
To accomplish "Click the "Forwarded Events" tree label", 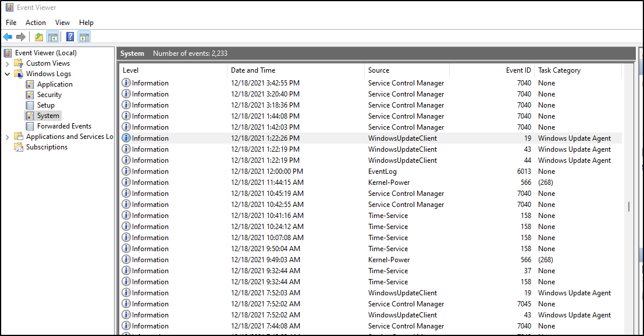I will click(64, 126).
